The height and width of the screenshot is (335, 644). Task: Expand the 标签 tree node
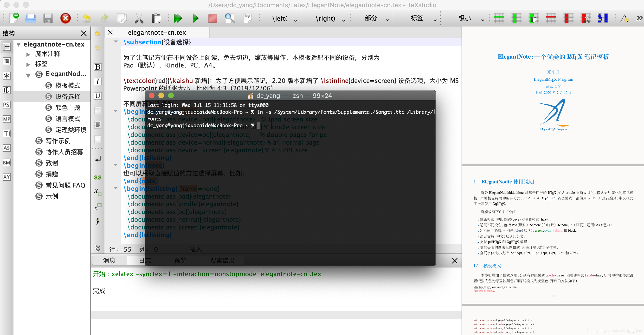pos(28,65)
